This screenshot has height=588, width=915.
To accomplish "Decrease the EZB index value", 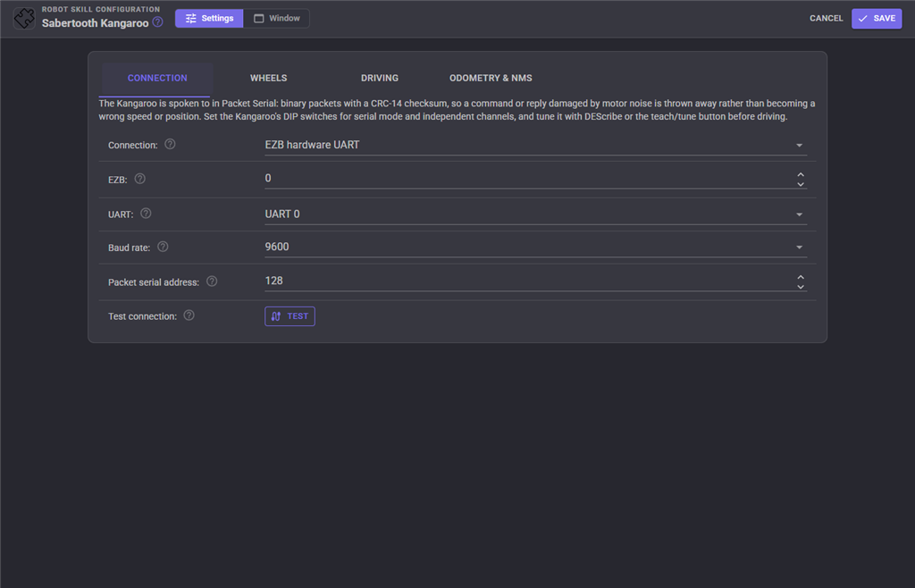I will coord(801,184).
